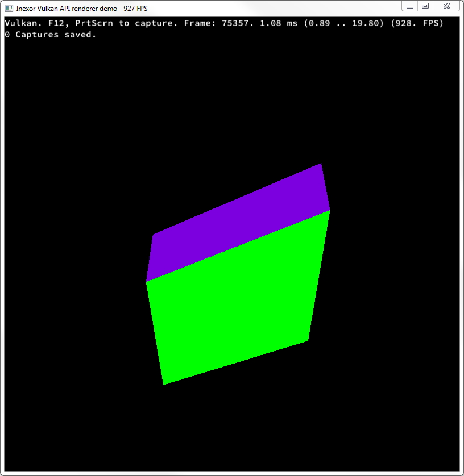Click the edge between green and purple faces
Image resolution: width=464 pixels, height=476 pixels.
click(x=239, y=245)
